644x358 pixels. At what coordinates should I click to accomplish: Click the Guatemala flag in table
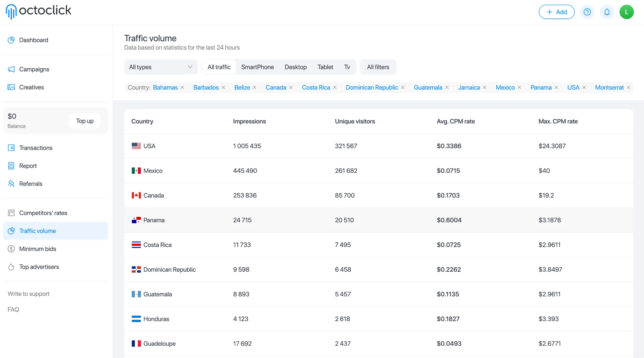(x=136, y=294)
